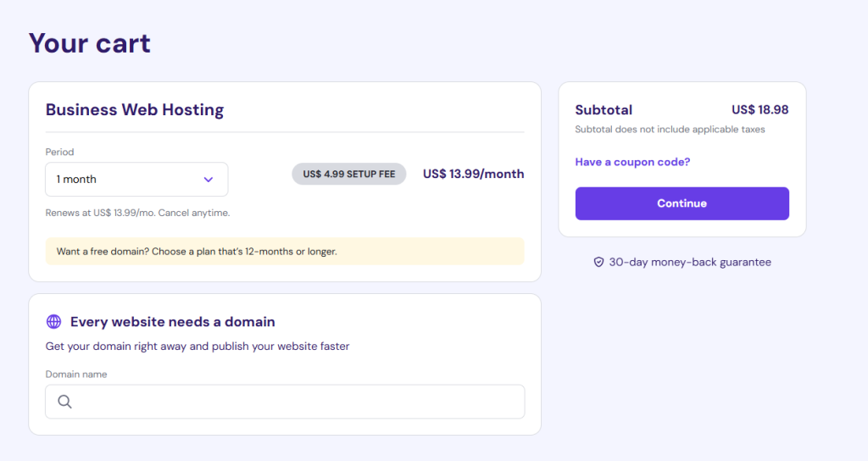The width and height of the screenshot is (868, 461).
Task: Focus the Domain name search field
Action: pos(285,402)
